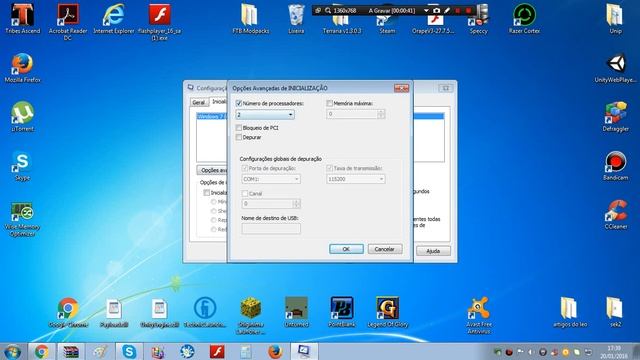This screenshot has height=360, width=640.
Task: Toggle the Porta de depuração checkbox
Action: coord(245,168)
